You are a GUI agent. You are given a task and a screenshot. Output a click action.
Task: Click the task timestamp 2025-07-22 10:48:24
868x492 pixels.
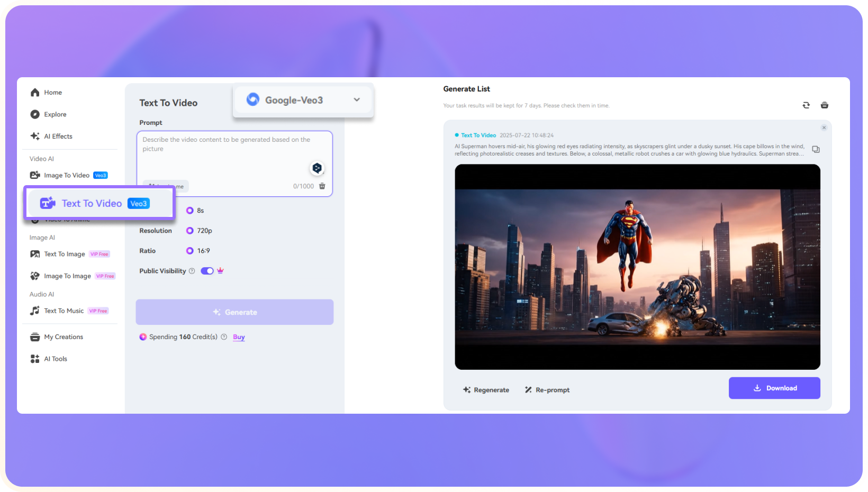pos(527,135)
